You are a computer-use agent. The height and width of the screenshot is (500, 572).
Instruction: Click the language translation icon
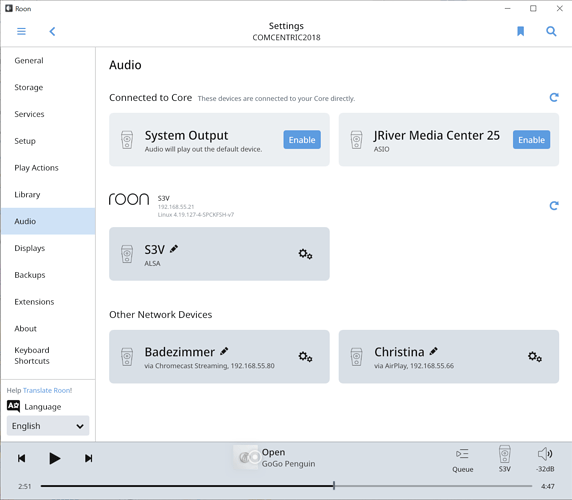[13, 406]
